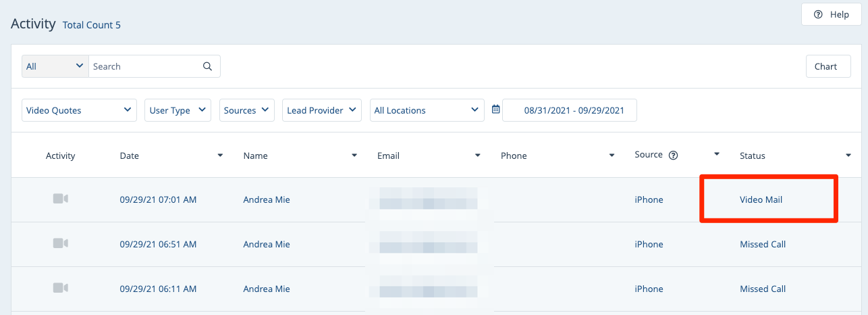Click the date range field
This screenshot has height=315, width=868.
569,110
